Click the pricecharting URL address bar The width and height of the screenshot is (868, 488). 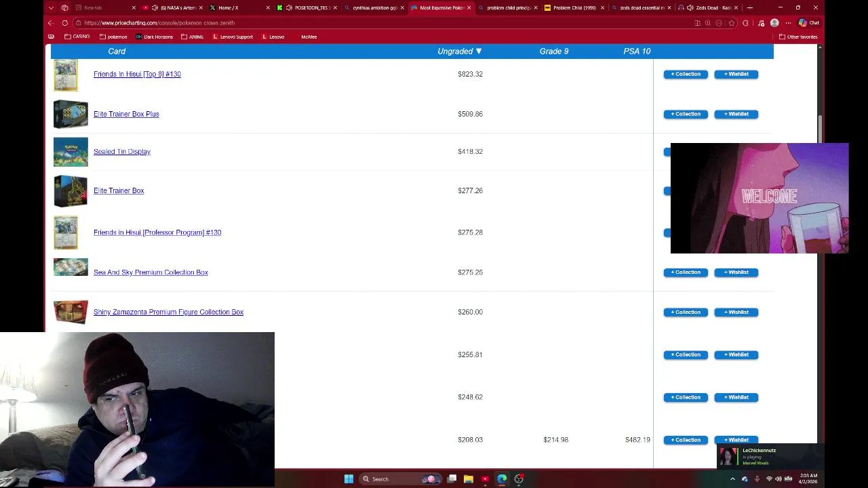(x=380, y=23)
